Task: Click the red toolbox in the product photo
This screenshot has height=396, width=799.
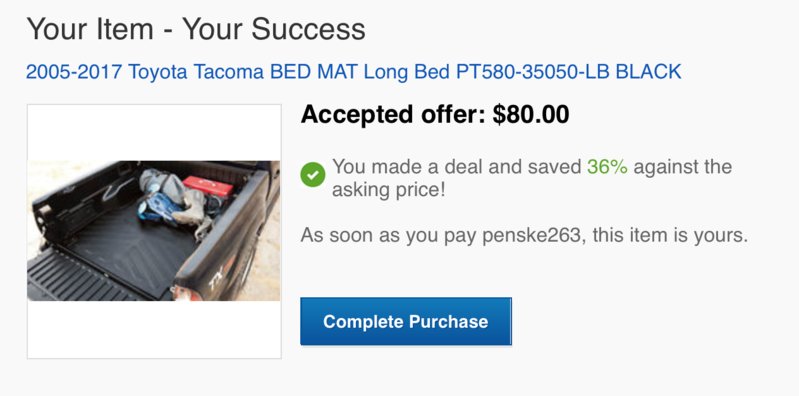Action: click(x=208, y=186)
